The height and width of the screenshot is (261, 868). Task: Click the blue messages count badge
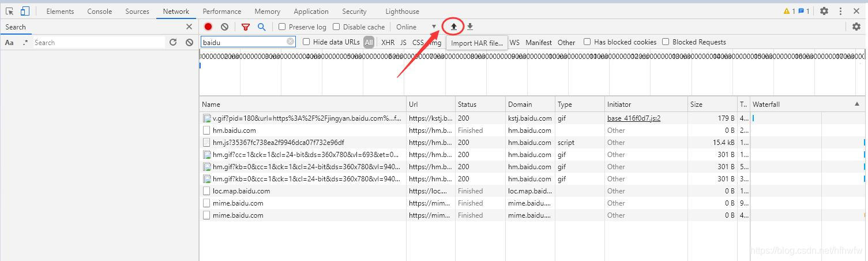click(804, 11)
